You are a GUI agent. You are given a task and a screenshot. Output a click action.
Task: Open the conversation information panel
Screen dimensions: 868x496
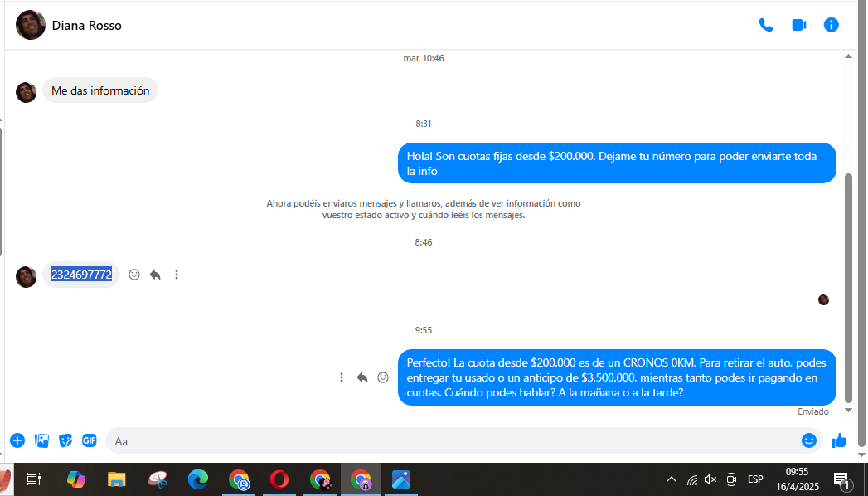point(831,25)
